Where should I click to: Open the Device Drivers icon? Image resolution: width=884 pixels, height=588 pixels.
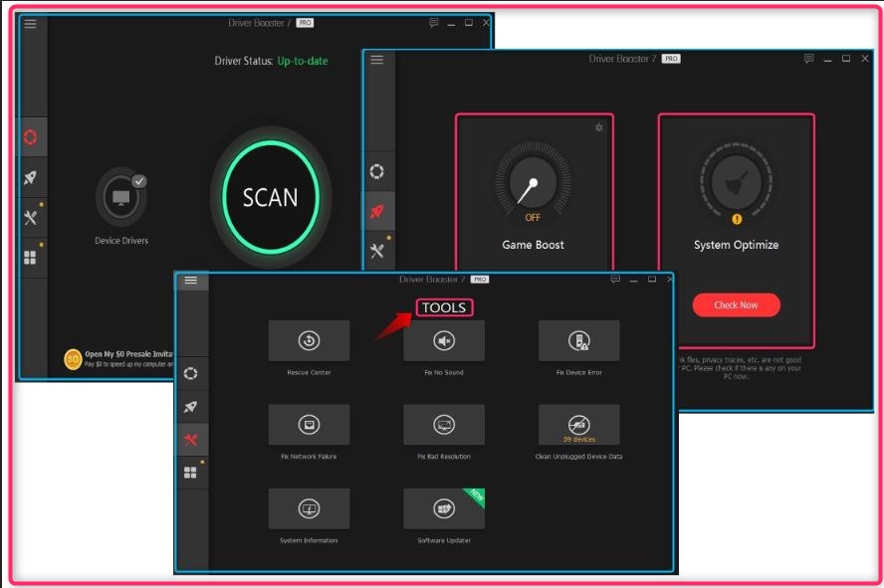[121, 197]
